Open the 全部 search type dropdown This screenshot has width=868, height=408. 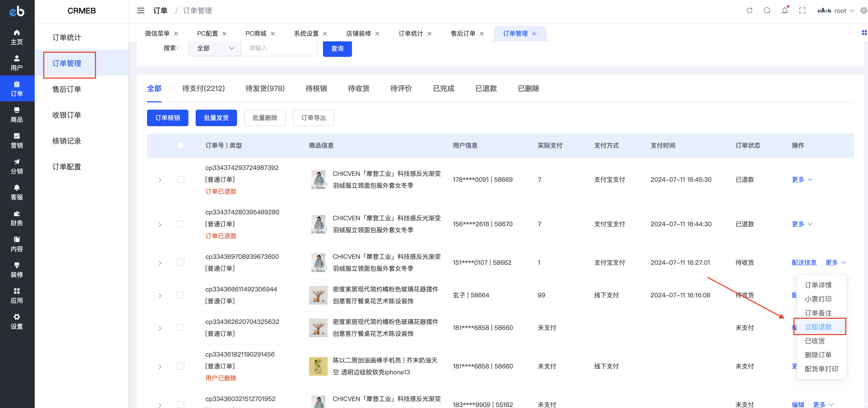tap(215, 48)
